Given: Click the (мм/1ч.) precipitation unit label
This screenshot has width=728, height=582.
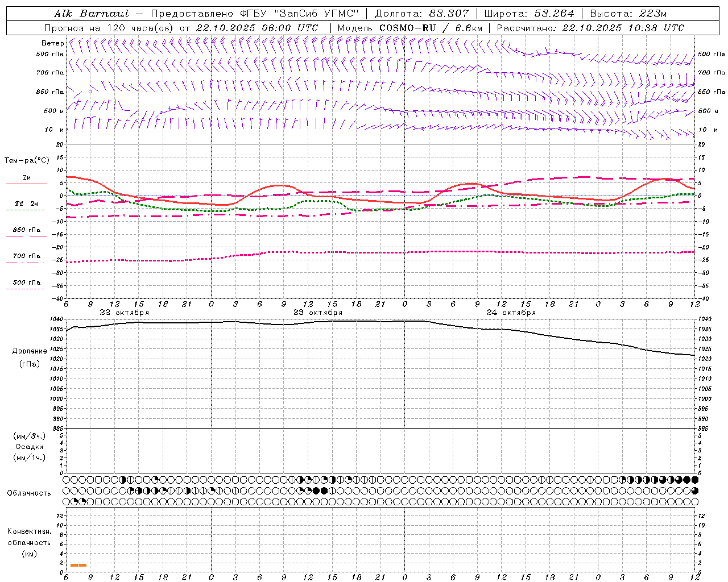Looking at the screenshot, I should point(30,458).
